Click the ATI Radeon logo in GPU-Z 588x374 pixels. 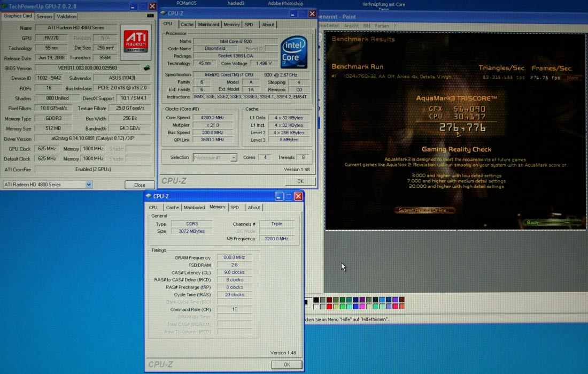coord(136,42)
